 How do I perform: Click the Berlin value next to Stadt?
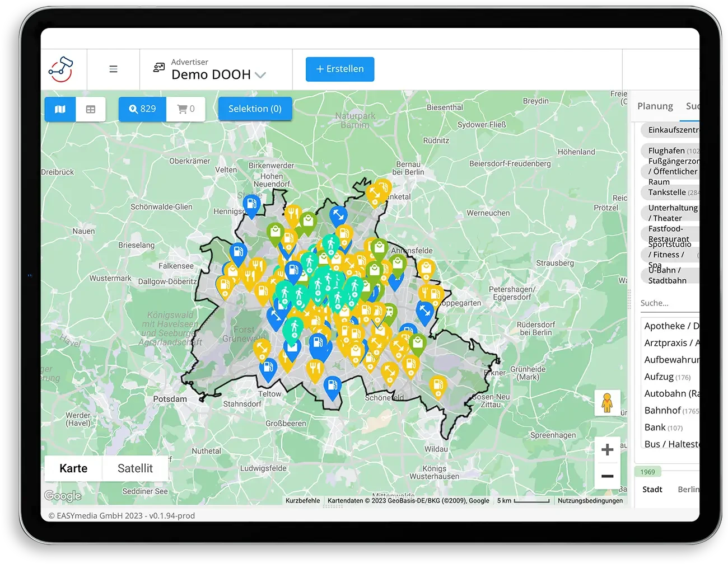click(688, 490)
